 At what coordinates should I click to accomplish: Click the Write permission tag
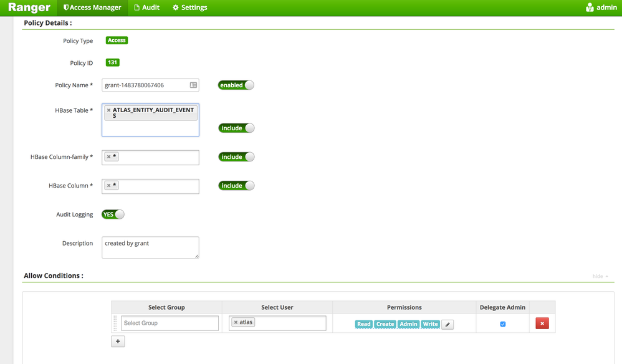pyautogui.click(x=431, y=324)
